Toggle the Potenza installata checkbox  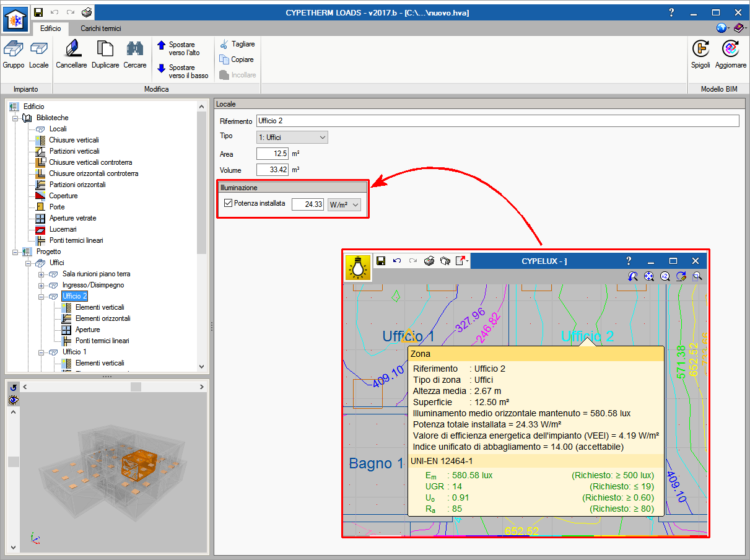click(x=229, y=203)
